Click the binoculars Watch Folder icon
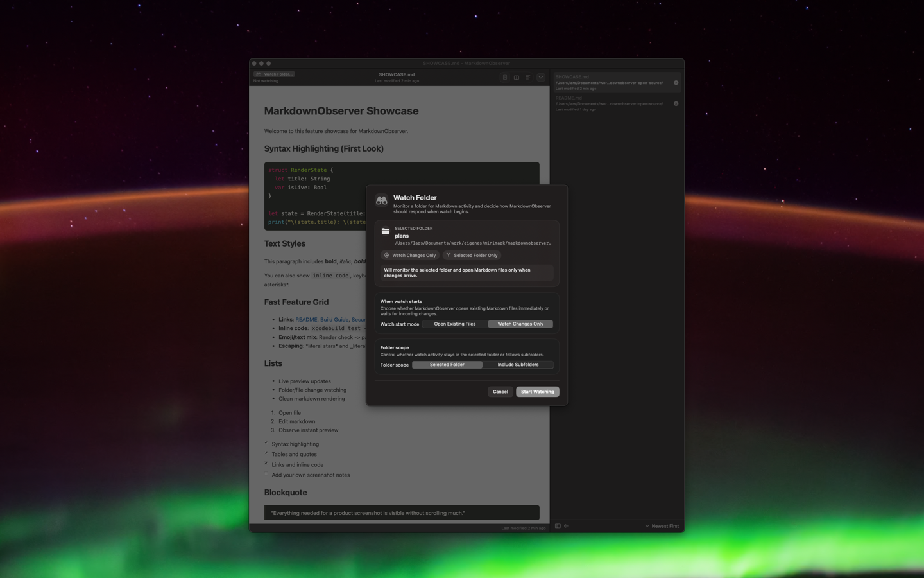The width and height of the screenshot is (924, 578). point(381,200)
